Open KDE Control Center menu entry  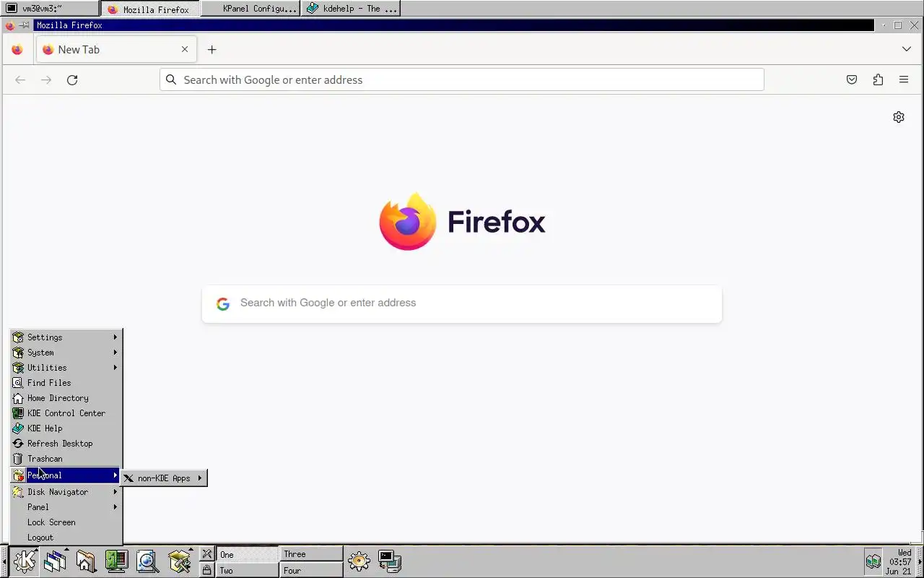tap(66, 413)
